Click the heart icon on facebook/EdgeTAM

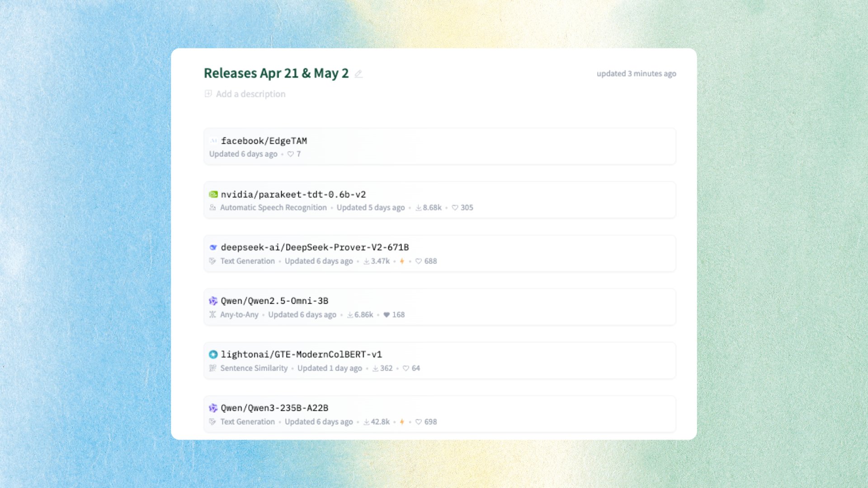(x=291, y=154)
